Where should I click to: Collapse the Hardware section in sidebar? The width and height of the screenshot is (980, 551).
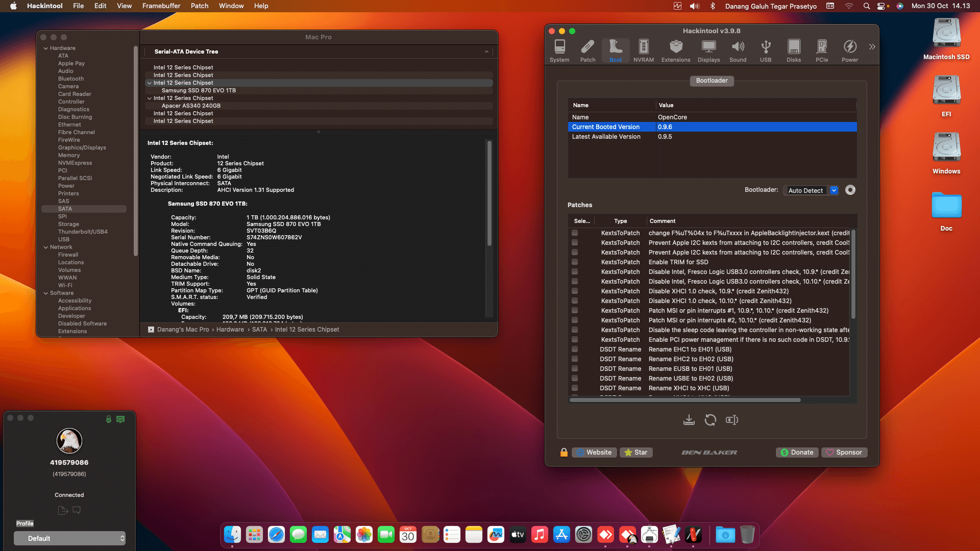pos(46,48)
